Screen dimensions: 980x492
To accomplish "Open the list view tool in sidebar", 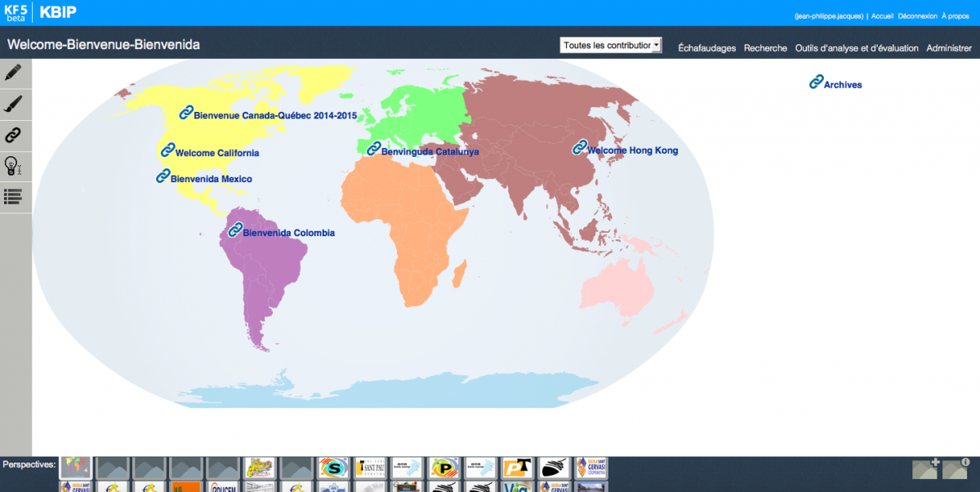I will [13, 196].
